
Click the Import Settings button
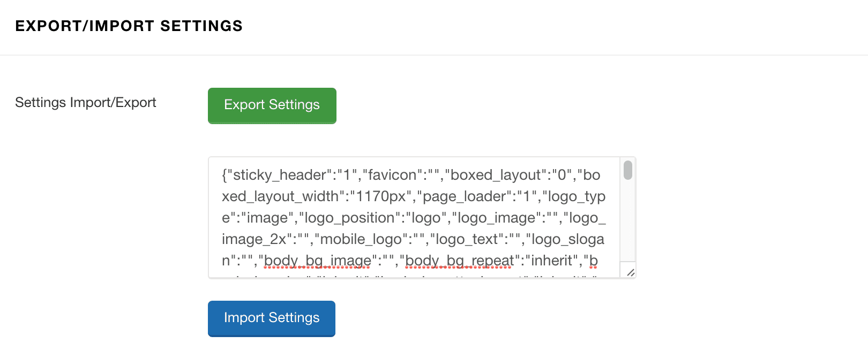271,318
